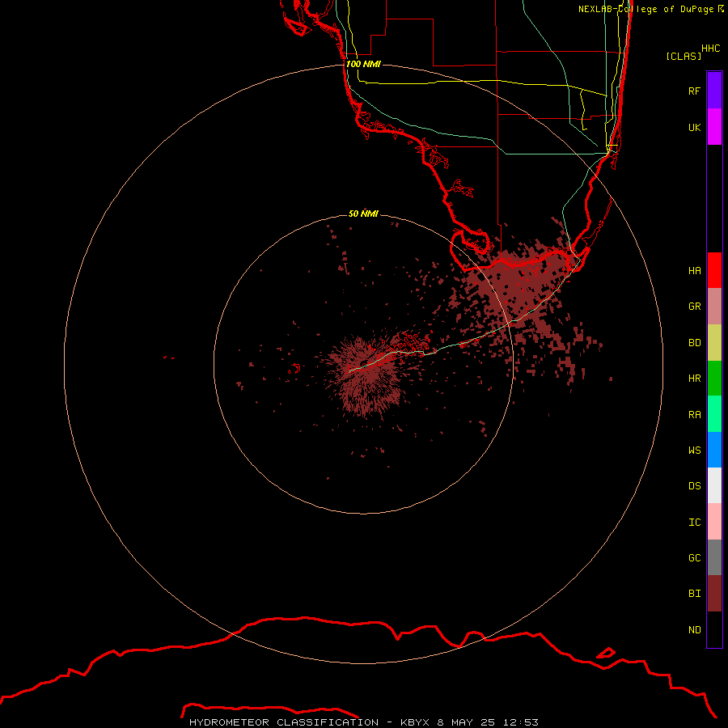Screen dimensions: 728x728
Task: Click the HHC product code label
Action: pyautogui.click(x=711, y=49)
